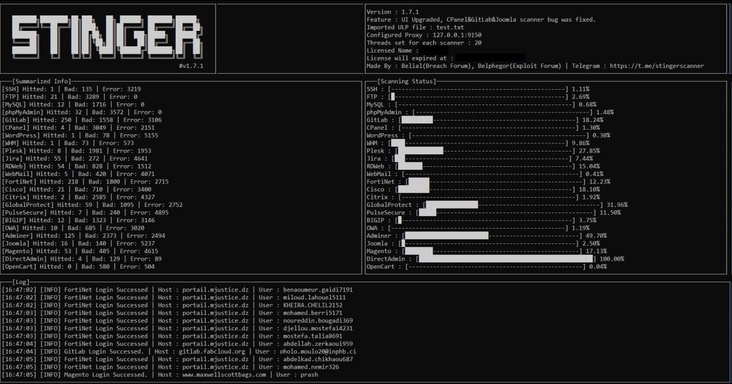Screen dimensions: 732x384
Task: Select the '[OWA] Hitted: 10' summary row
Action: click(x=73, y=228)
